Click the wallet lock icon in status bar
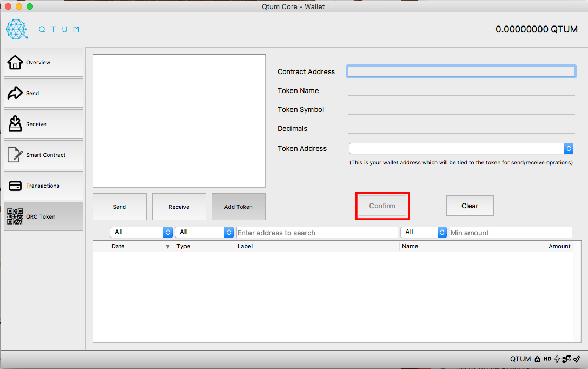Viewport: 588px width, 369px height. (x=537, y=359)
